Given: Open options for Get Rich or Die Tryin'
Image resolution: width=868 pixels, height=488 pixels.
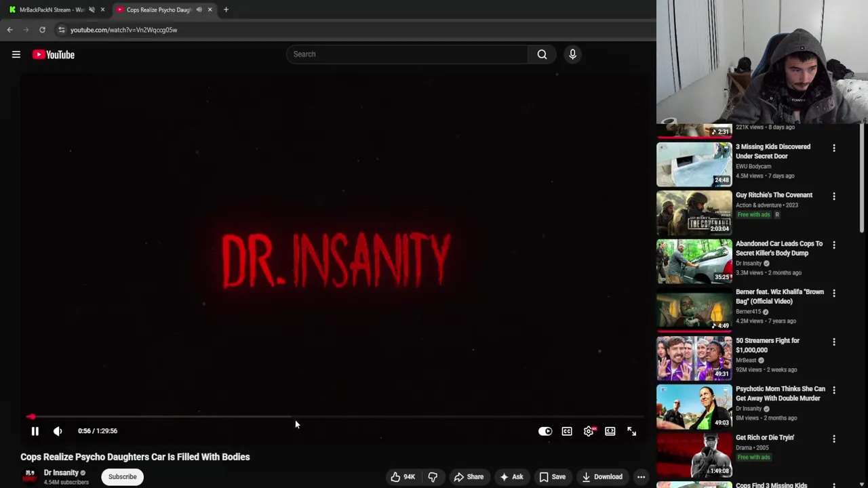Looking at the screenshot, I should click(834, 439).
